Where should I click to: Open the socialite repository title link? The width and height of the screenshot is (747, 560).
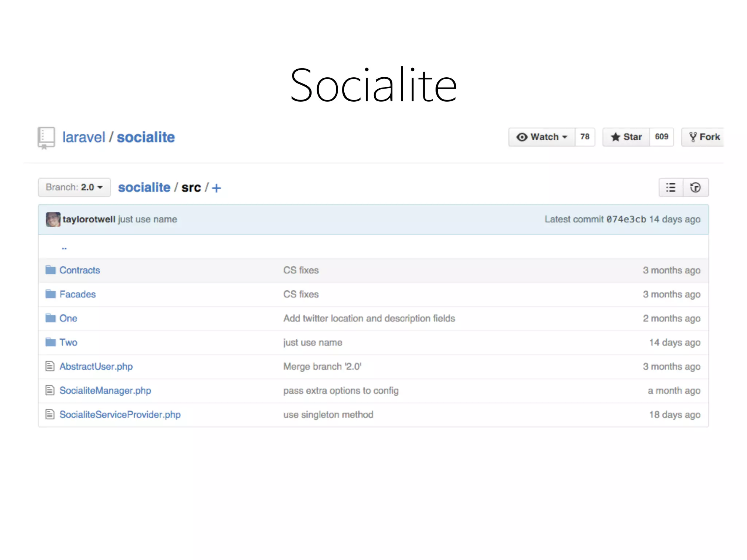(146, 137)
